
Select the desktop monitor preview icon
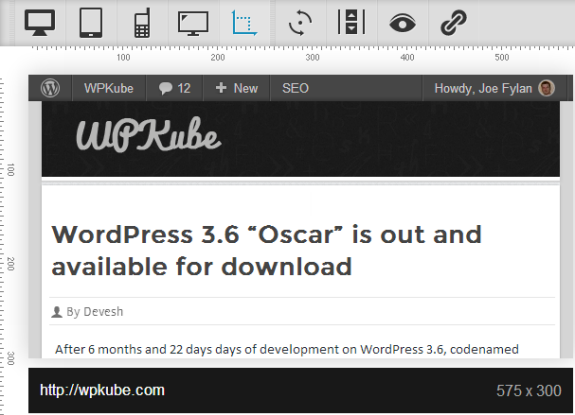40,23
